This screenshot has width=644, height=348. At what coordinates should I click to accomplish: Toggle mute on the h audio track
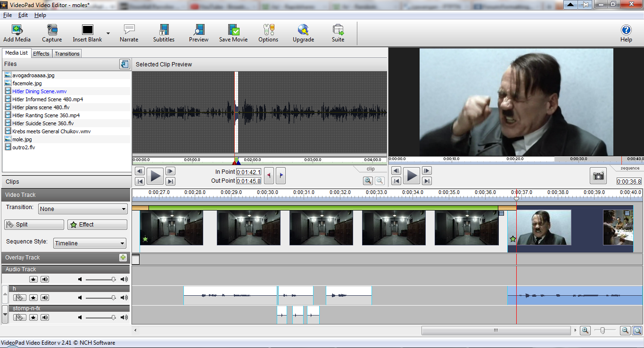coord(45,298)
